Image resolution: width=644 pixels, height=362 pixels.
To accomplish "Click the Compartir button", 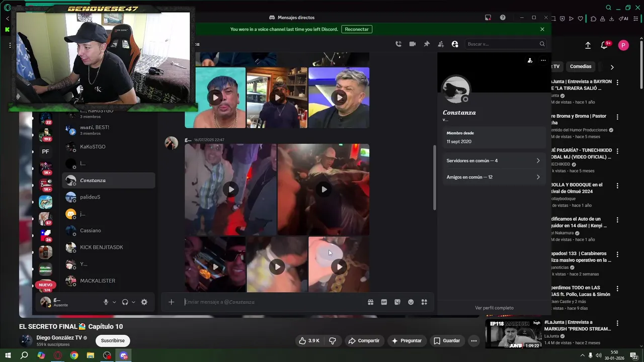I will tap(364, 340).
